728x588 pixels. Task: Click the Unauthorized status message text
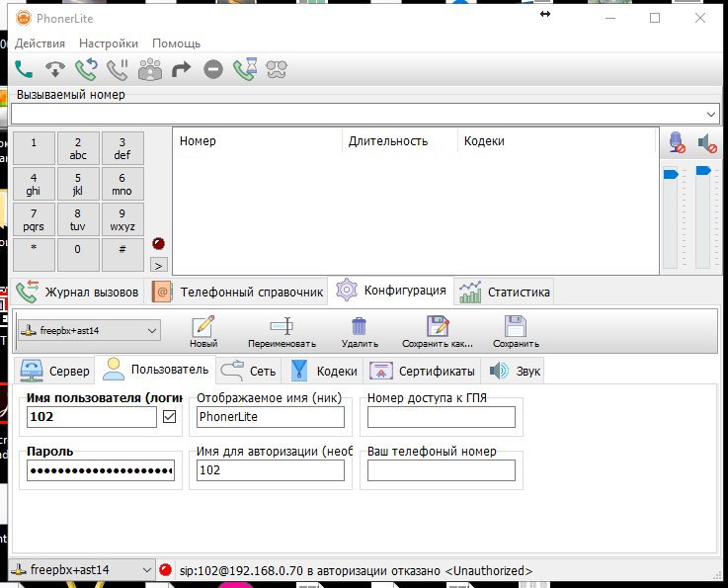point(356,571)
